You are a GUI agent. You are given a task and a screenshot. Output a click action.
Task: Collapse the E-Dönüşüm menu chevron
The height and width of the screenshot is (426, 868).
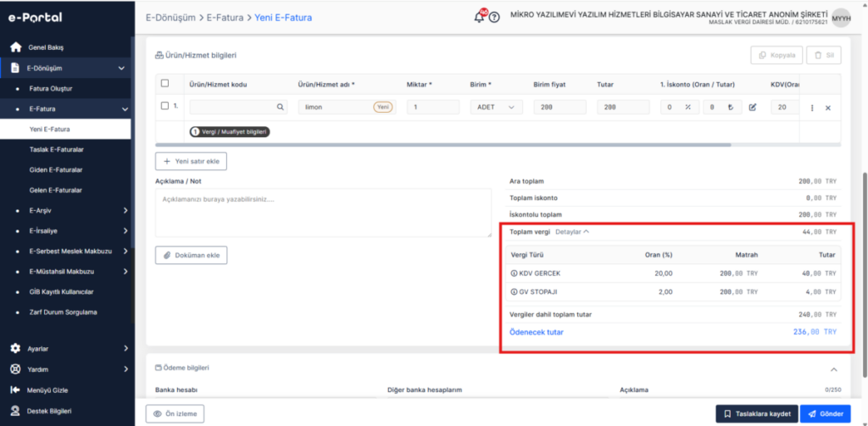(122, 69)
